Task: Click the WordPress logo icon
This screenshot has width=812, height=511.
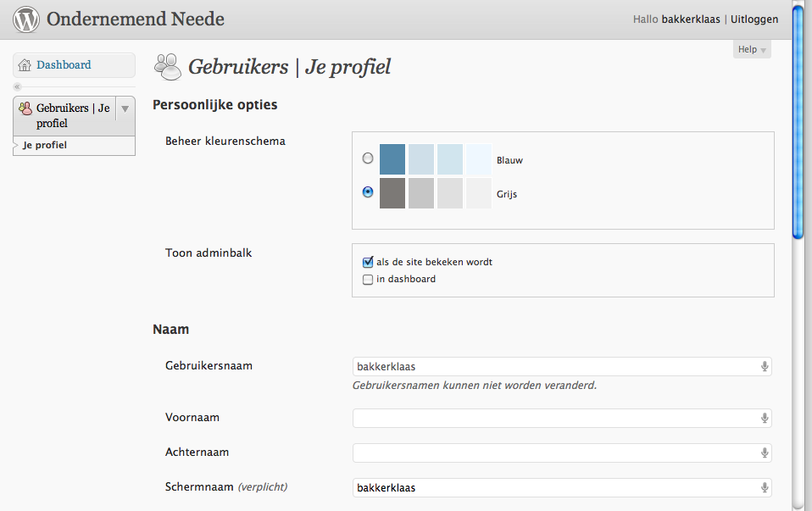Action: point(26,19)
